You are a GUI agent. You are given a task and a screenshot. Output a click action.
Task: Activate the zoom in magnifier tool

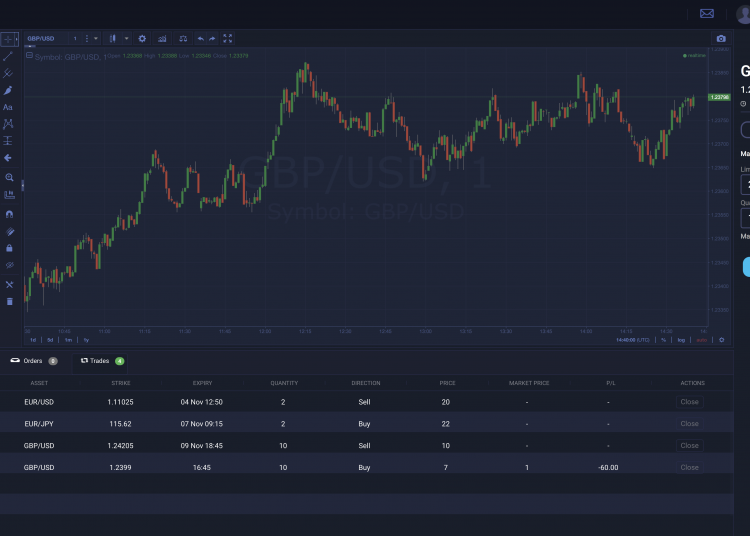pyautogui.click(x=9, y=177)
